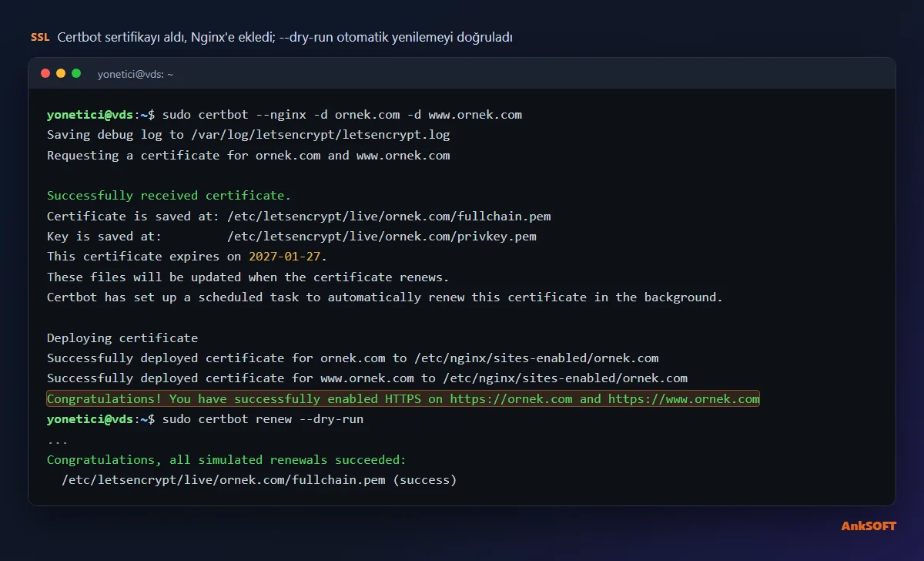The height and width of the screenshot is (561, 924).
Task: Click the 'sudo certbot --nginx -d ornek.com' command
Action: pos(342,115)
